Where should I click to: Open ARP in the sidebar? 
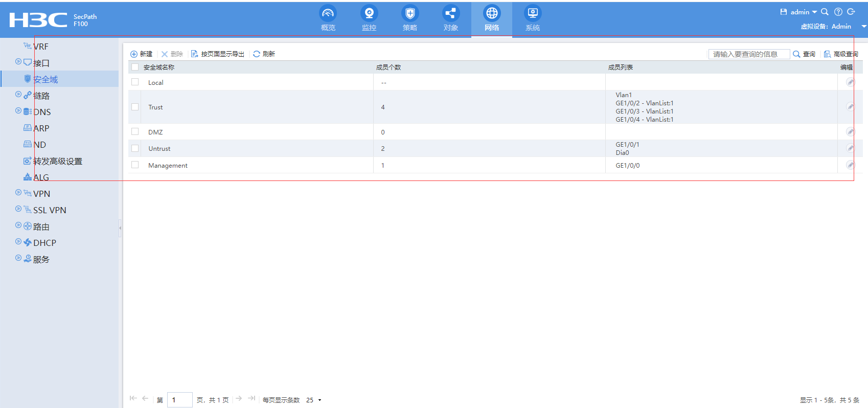(41, 128)
